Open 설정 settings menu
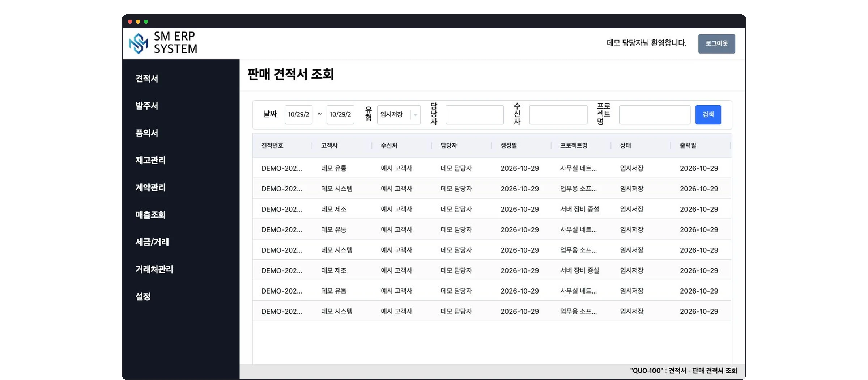Image resolution: width=868 pixels, height=380 pixels. click(143, 296)
